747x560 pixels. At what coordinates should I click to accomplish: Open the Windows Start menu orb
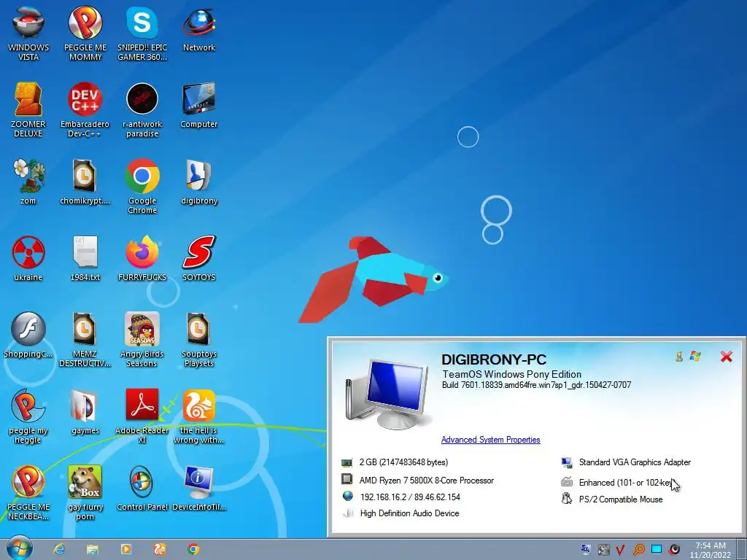pos(20,548)
